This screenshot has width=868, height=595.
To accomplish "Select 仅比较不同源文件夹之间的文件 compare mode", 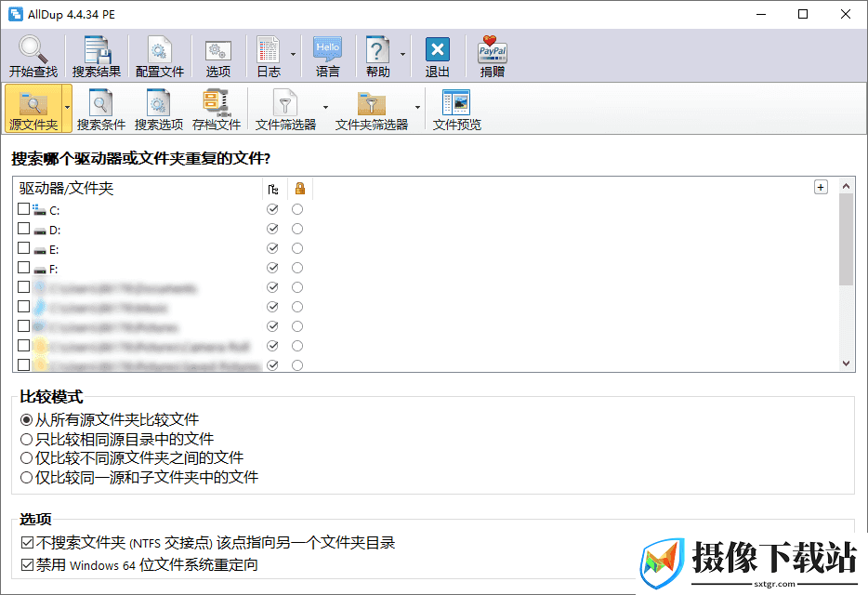I will click(132, 458).
